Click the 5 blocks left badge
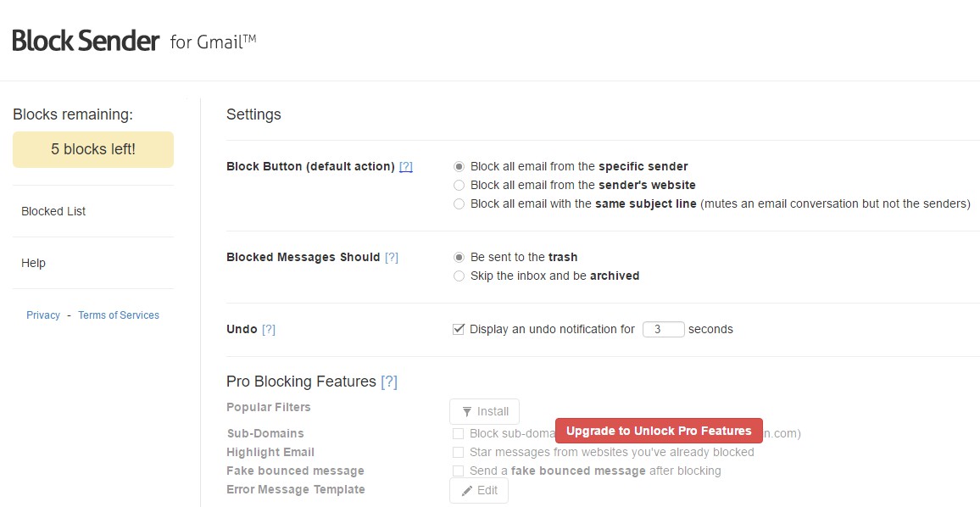 93,150
